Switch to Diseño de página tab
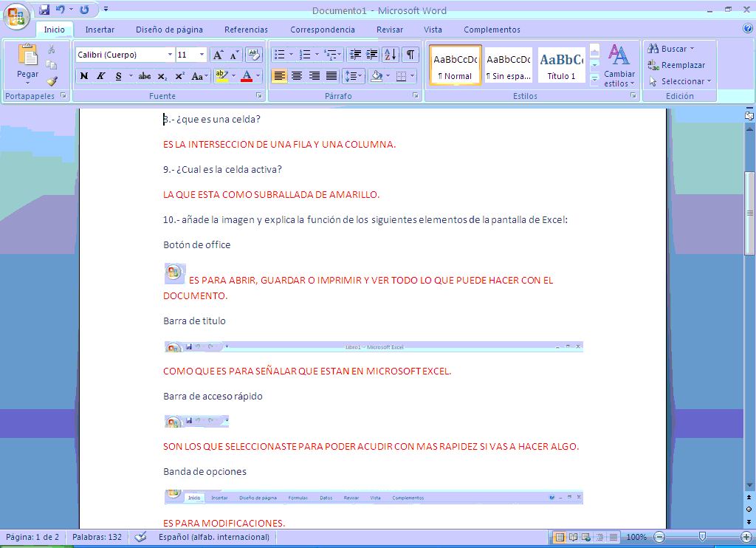Screen dimensions: 756x548 pos(169,30)
